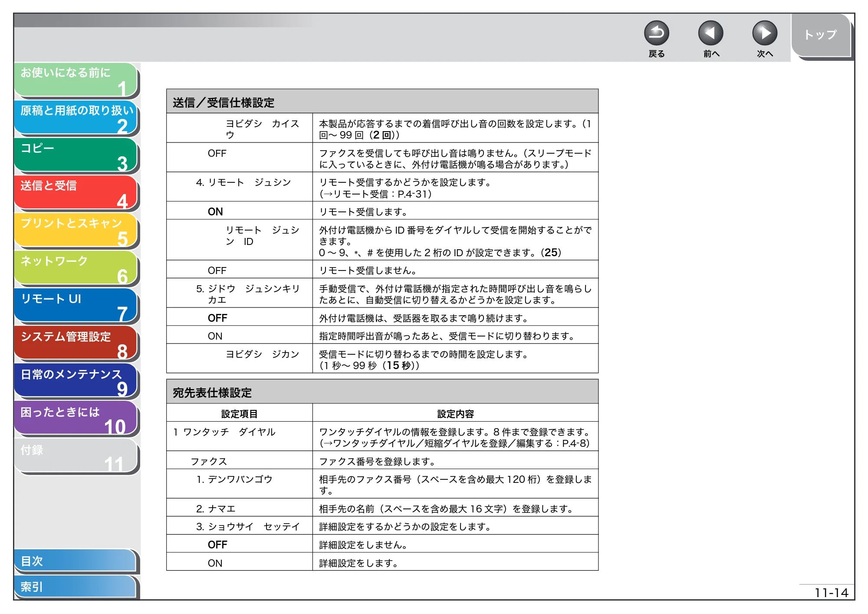Open chapter 2 原稿と用紙の取り扱い
Viewport: 868px width, 614px height.
point(76,117)
